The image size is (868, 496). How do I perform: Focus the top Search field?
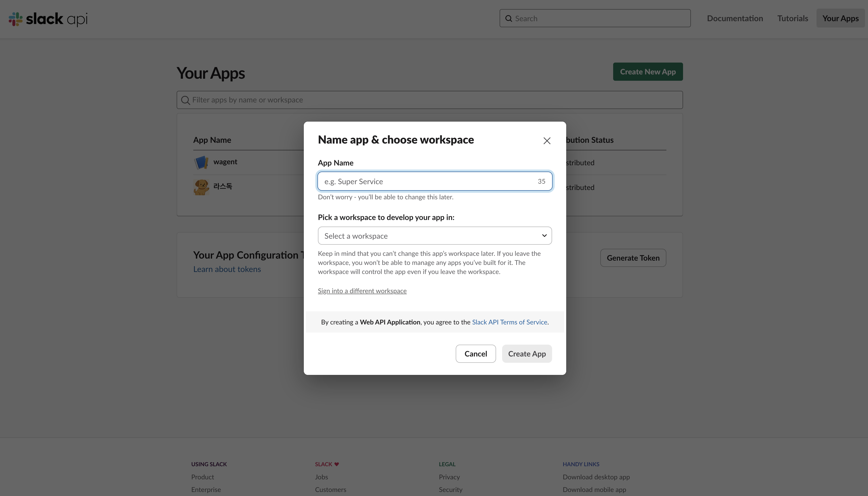(x=595, y=18)
